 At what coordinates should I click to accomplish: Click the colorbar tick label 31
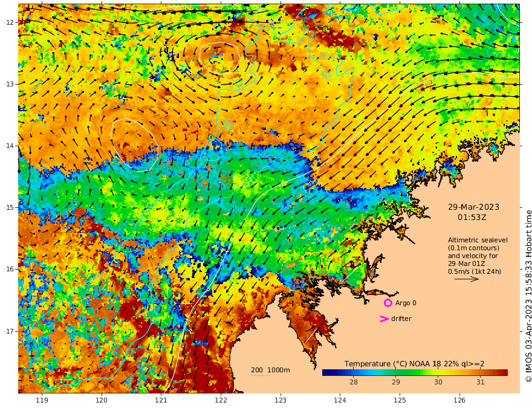pyautogui.click(x=481, y=382)
